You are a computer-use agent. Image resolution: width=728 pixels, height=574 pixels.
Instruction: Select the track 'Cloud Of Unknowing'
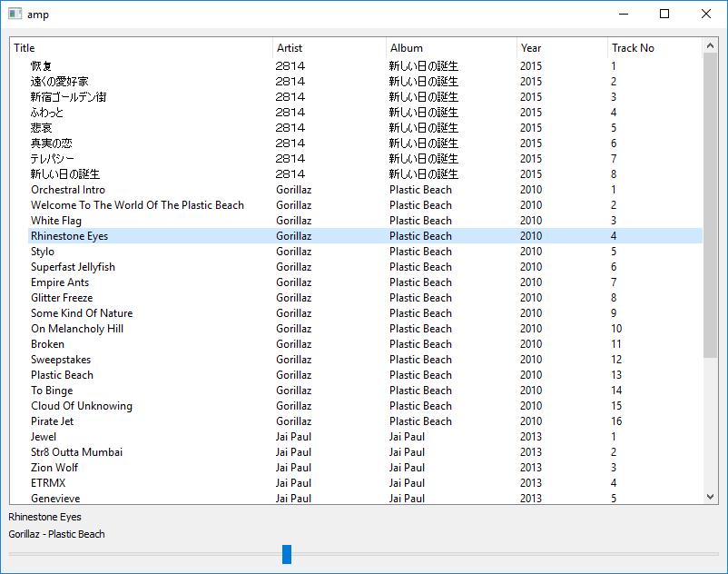(82, 406)
